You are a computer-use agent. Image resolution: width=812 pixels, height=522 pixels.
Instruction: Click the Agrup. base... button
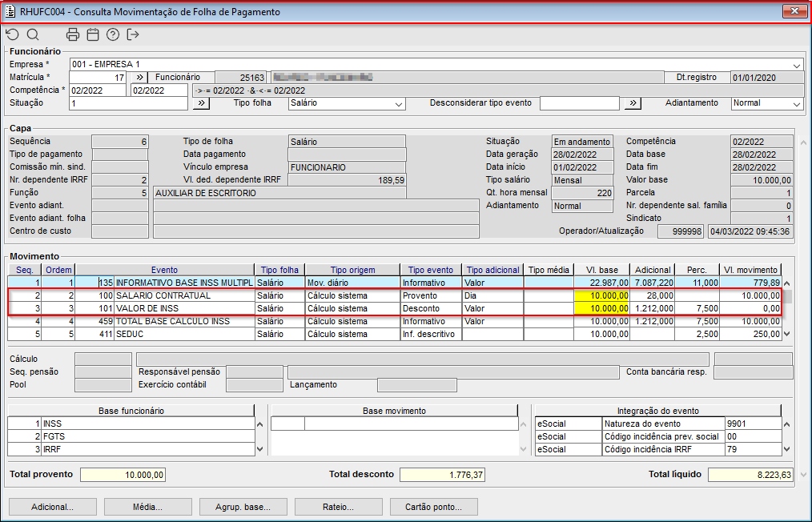tap(241, 507)
